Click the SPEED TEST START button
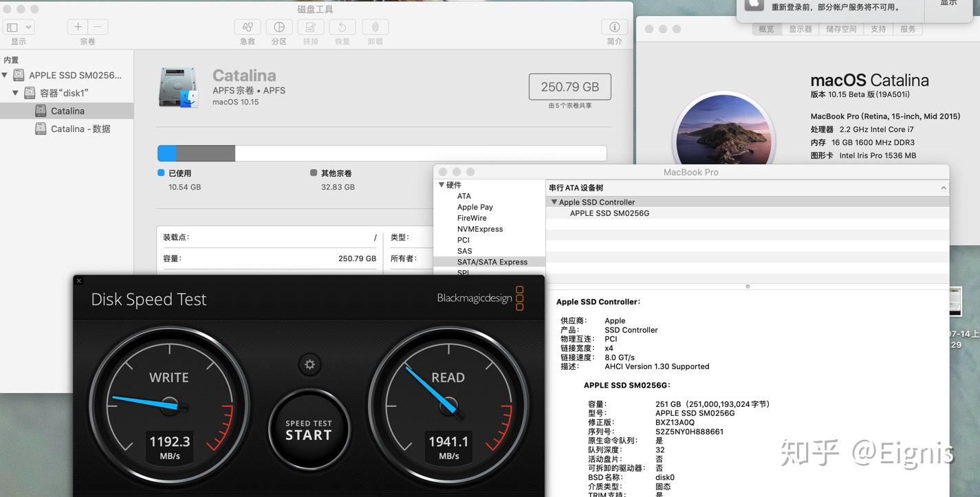Screen dimensions: 980x497 309,430
